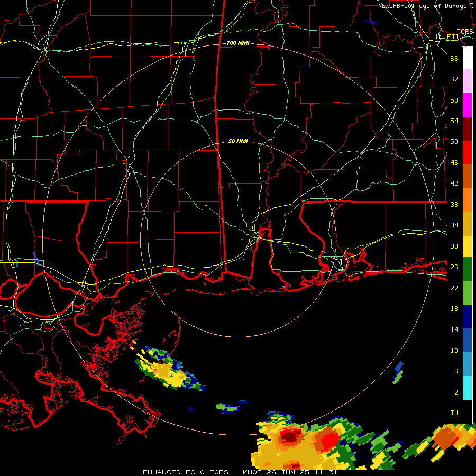Click the 'TH' threshold label on legend

pos(454,413)
